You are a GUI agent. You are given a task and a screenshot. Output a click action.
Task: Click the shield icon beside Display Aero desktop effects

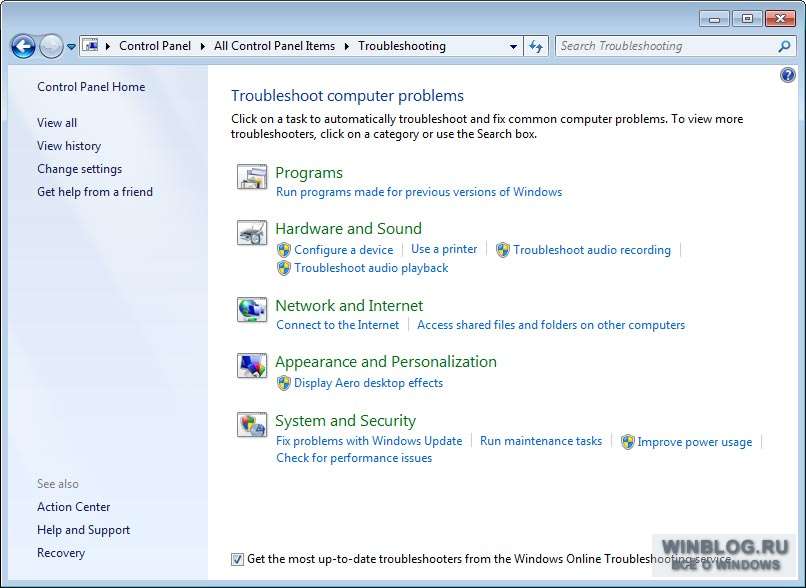pyautogui.click(x=284, y=383)
